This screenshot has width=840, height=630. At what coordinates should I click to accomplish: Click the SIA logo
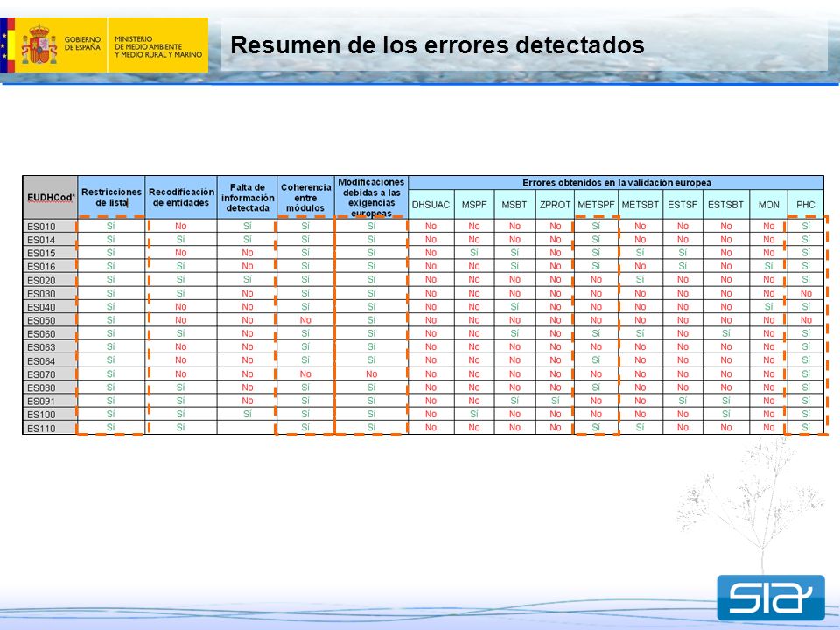pos(771,598)
